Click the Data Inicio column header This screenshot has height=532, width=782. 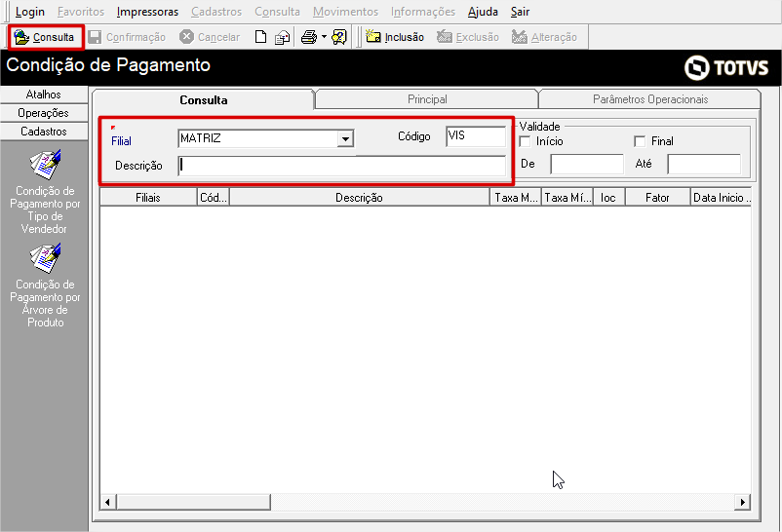722,198
